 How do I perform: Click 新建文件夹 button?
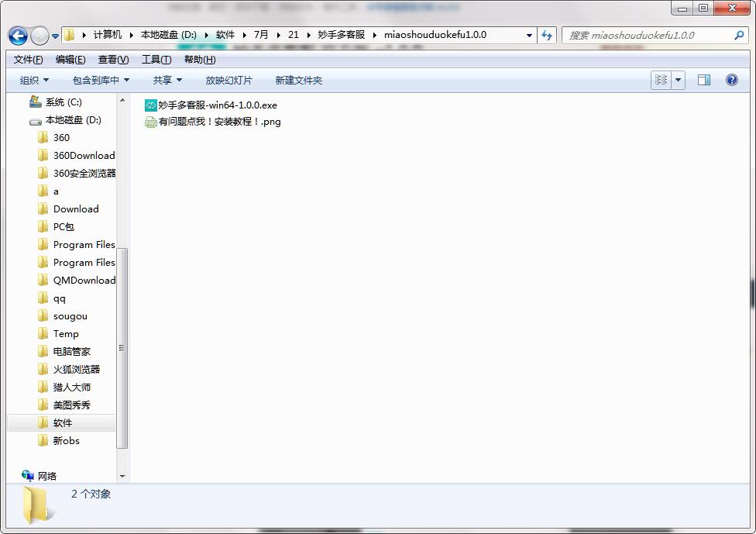pos(298,80)
